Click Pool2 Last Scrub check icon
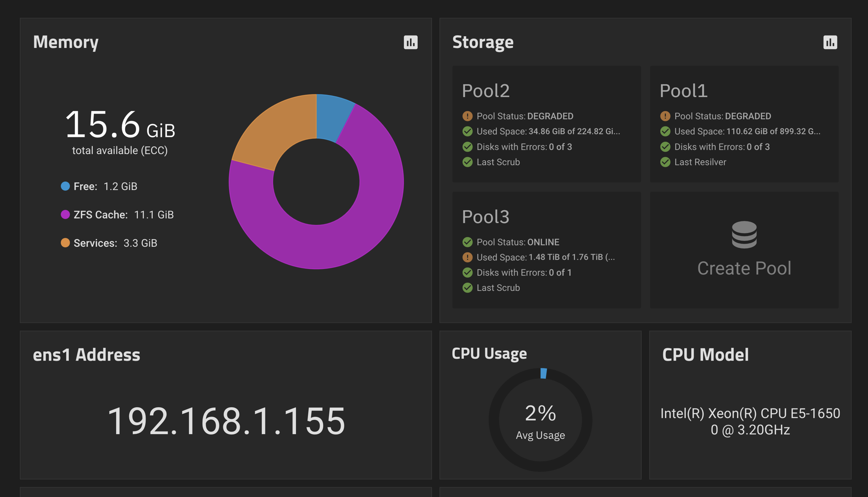 click(x=467, y=162)
